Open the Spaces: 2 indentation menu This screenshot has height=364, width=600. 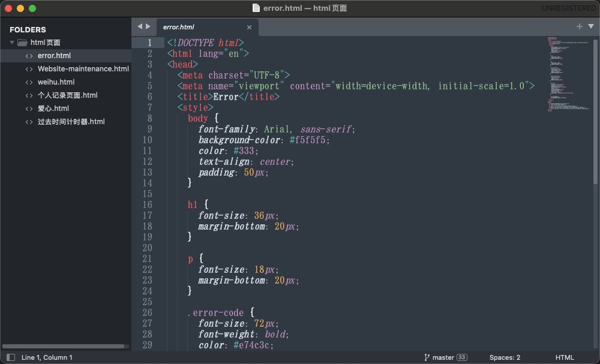click(x=505, y=357)
